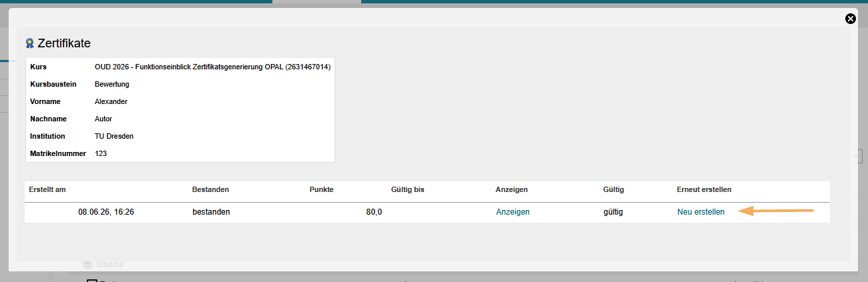Click the Nachname value Autor
Screen dimensions: 868x282
tap(103, 119)
